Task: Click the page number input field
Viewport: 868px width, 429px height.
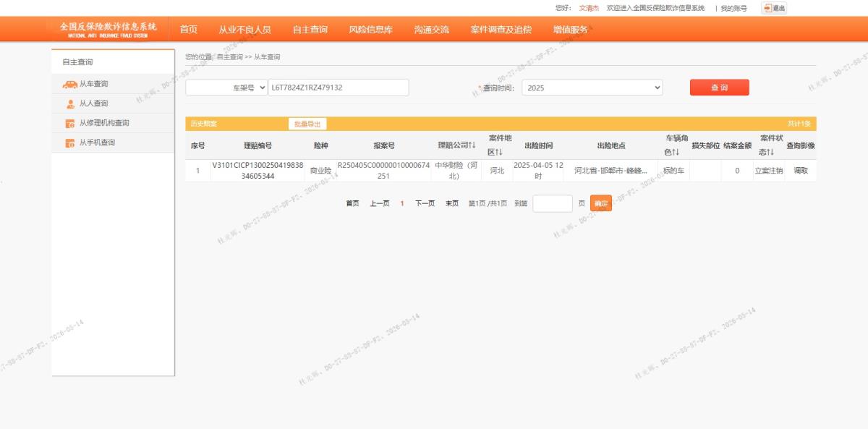Action: tap(553, 203)
